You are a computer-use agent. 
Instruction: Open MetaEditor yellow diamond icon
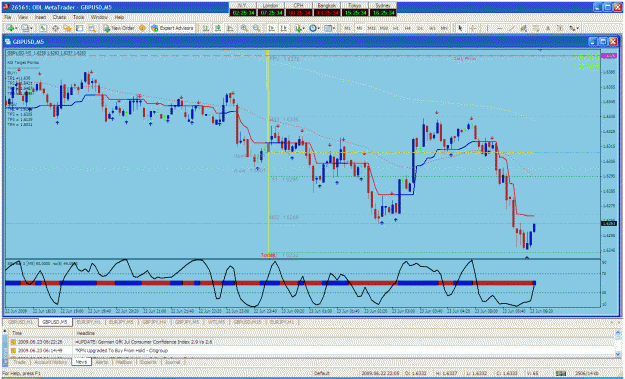pos(142,28)
